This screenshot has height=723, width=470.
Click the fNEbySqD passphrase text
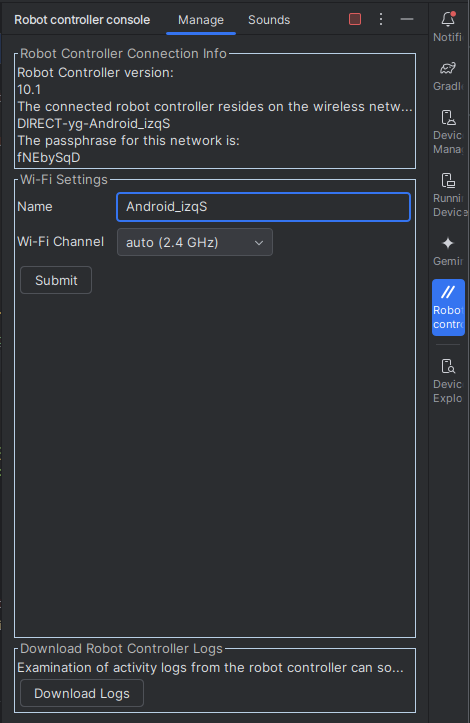[49, 158]
